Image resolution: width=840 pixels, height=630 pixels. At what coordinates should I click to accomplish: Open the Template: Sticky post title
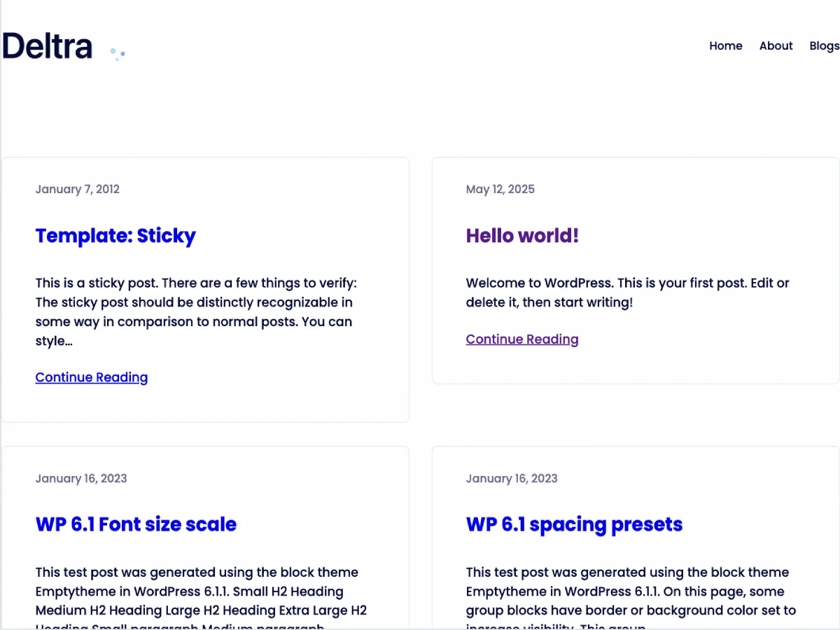pos(115,236)
